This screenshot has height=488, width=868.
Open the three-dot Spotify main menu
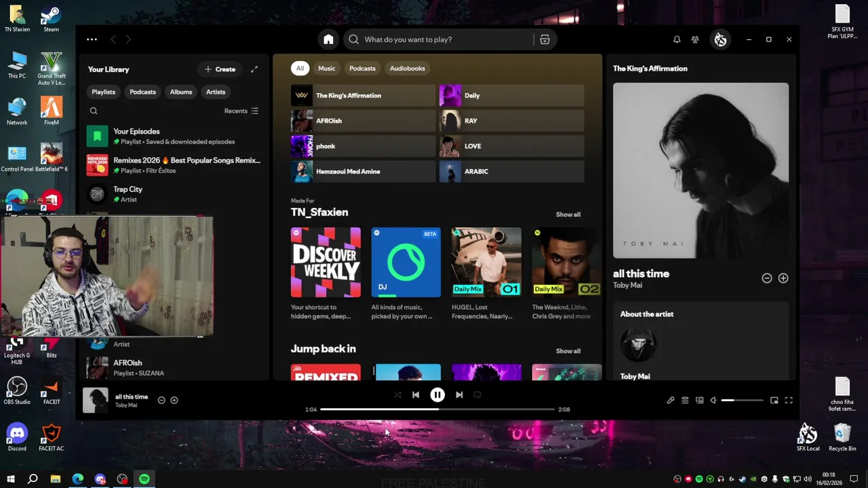pos(92,39)
